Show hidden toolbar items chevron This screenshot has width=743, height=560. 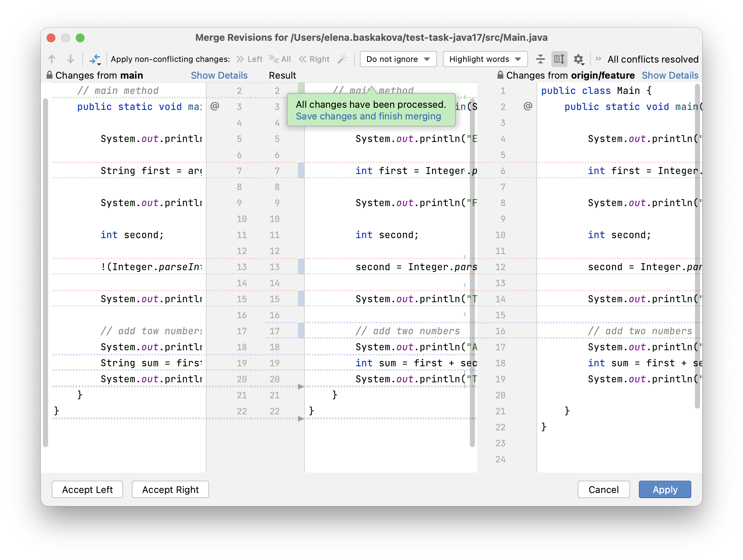click(598, 59)
